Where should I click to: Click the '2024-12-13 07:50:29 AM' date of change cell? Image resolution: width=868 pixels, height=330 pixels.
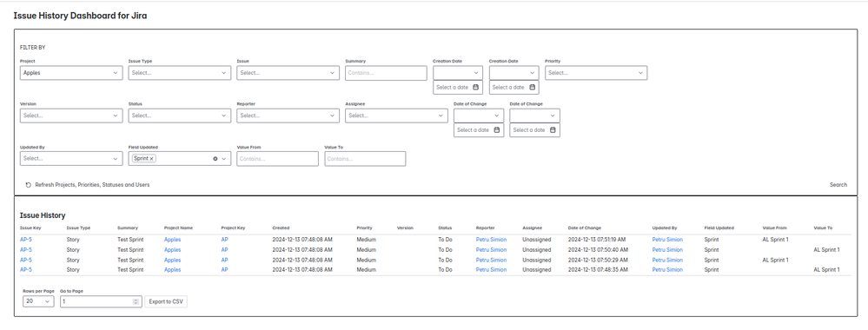(x=597, y=260)
